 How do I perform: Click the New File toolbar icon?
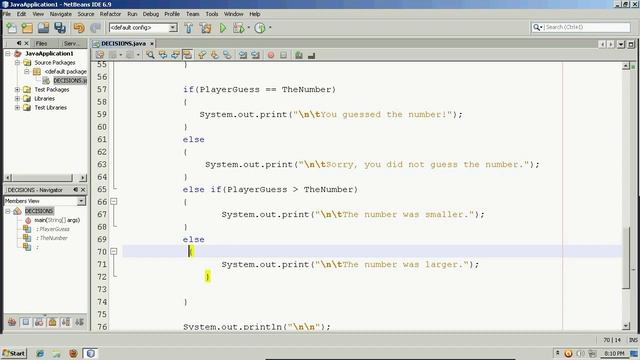[11, 28]
